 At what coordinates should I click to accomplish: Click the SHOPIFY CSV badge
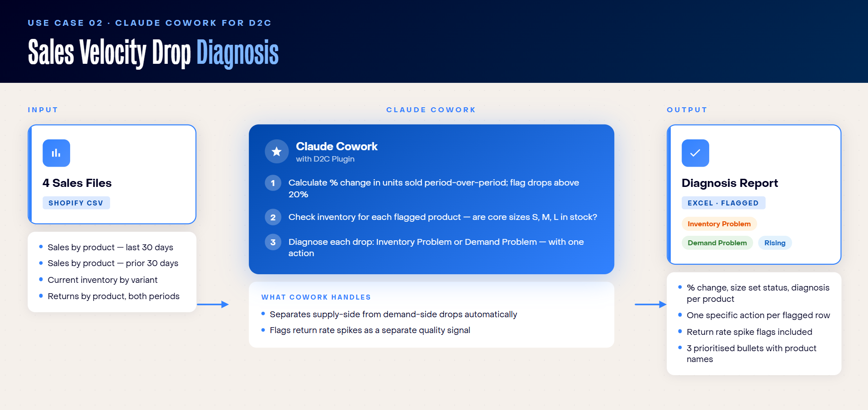[x=76, y=203]
